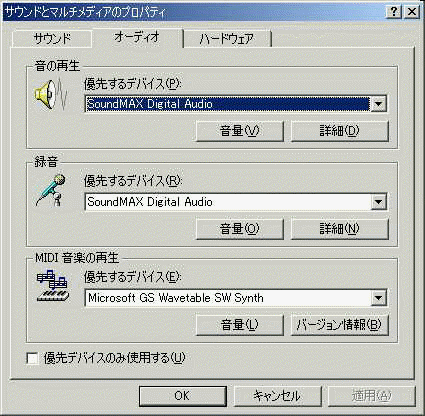Open playback 詳細(D) details button
Viewport: 425px width, 416px height.
pyautogui.click(x=339, y=131)
